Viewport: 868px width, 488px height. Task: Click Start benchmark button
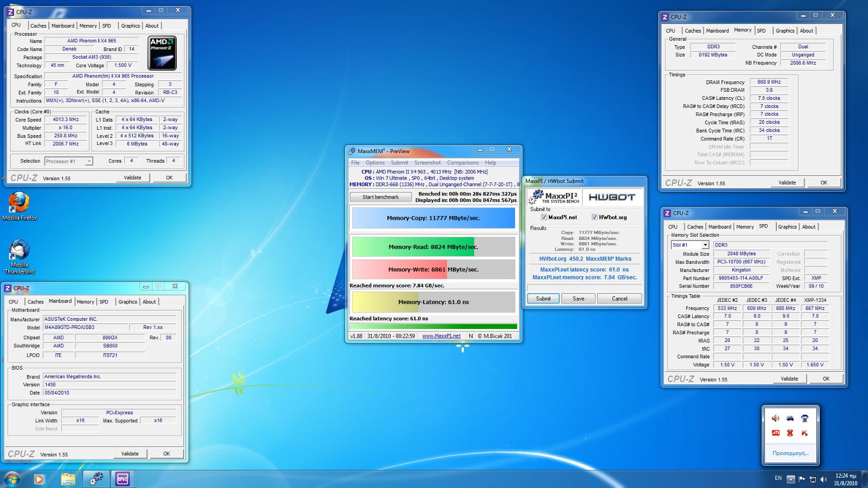(380, 197)
